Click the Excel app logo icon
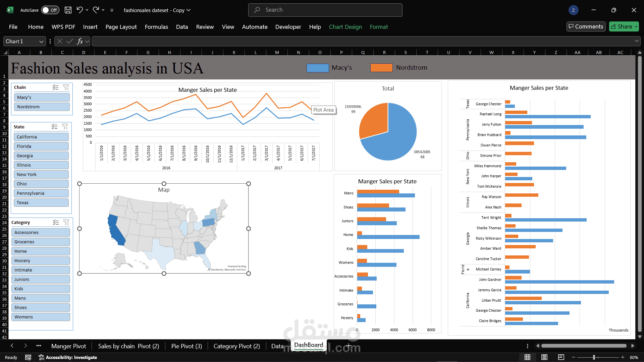Image resolution: width=644 pixels, height=362 pixels. [10, 10]
